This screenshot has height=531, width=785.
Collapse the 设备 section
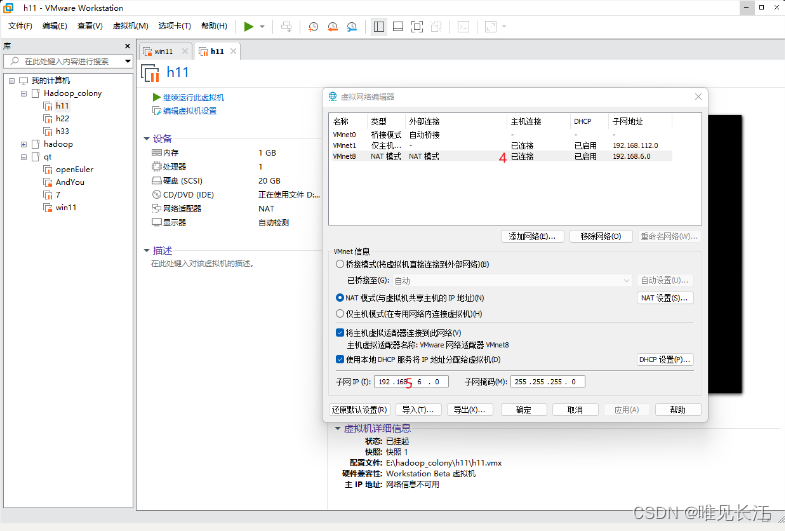146,139
